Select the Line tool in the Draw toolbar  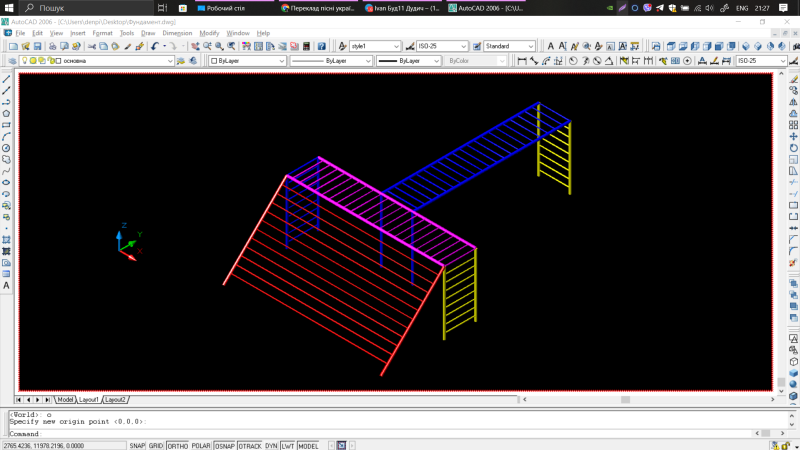click(6, 79)
